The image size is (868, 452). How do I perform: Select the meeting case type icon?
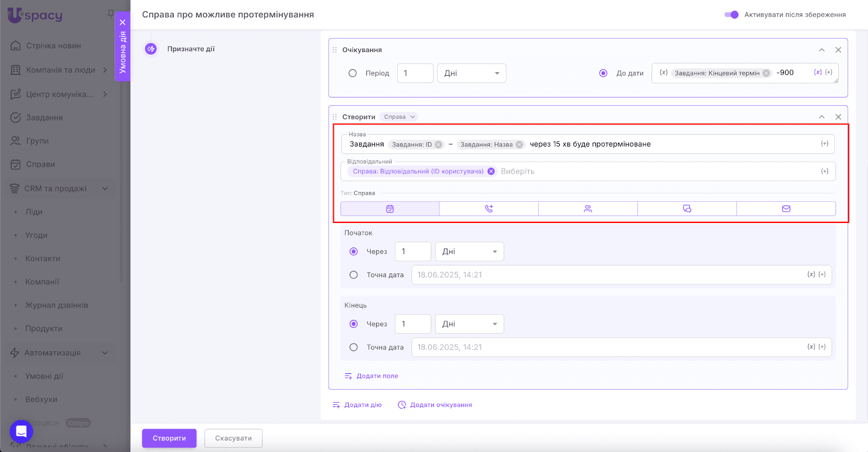pos(588,209)
